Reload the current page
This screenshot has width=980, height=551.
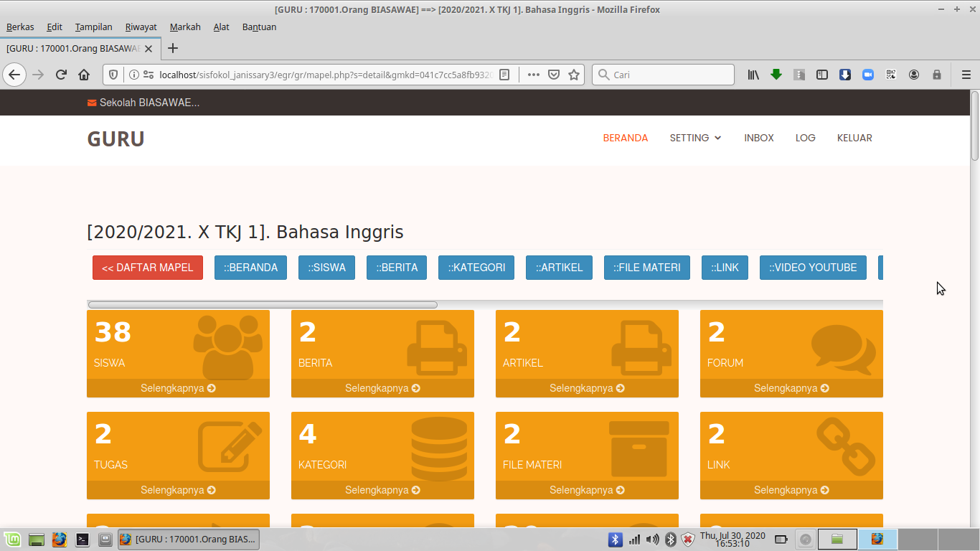click(x=61, y=75)
